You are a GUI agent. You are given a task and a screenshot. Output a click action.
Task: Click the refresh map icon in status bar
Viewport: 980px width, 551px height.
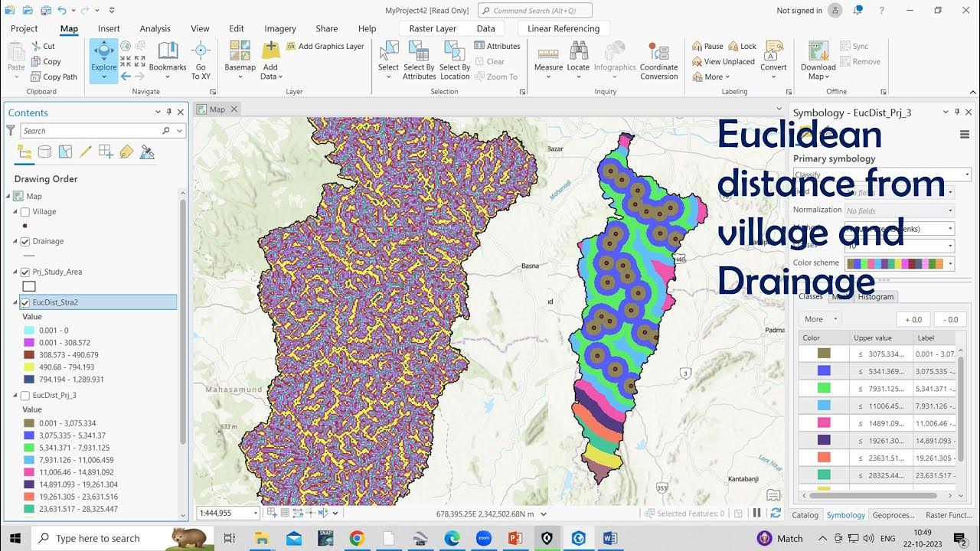[x=776, y=514]
